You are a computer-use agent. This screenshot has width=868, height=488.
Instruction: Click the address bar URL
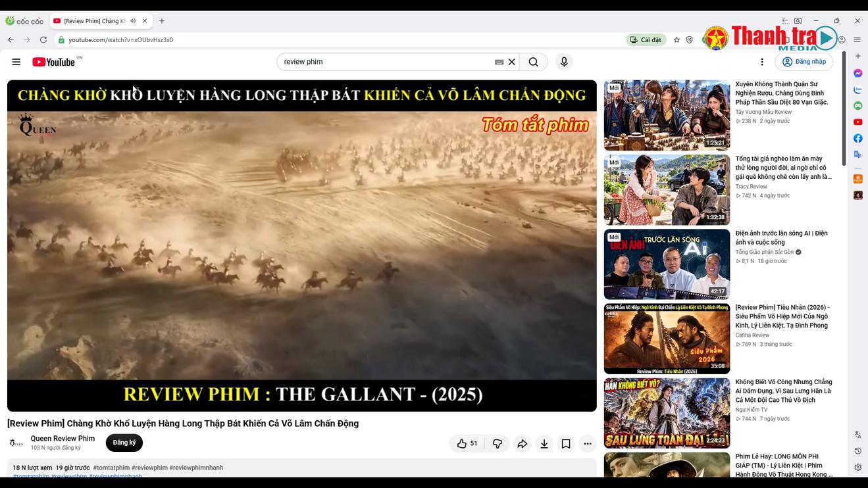121,40
